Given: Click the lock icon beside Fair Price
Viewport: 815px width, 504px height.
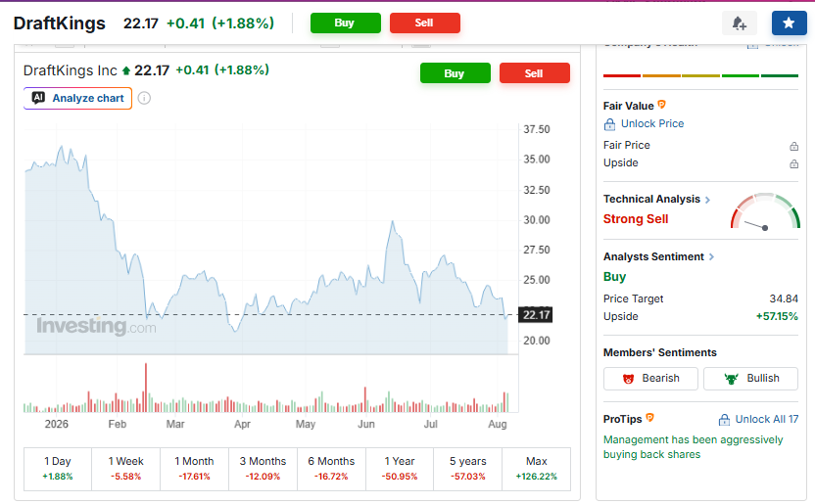Looking at the screenshot, I should tap(793, 146).
